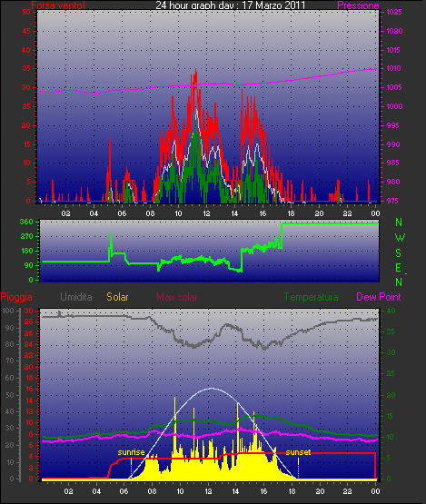
Task: Click the Dew Point legend label
Action: 379,297
